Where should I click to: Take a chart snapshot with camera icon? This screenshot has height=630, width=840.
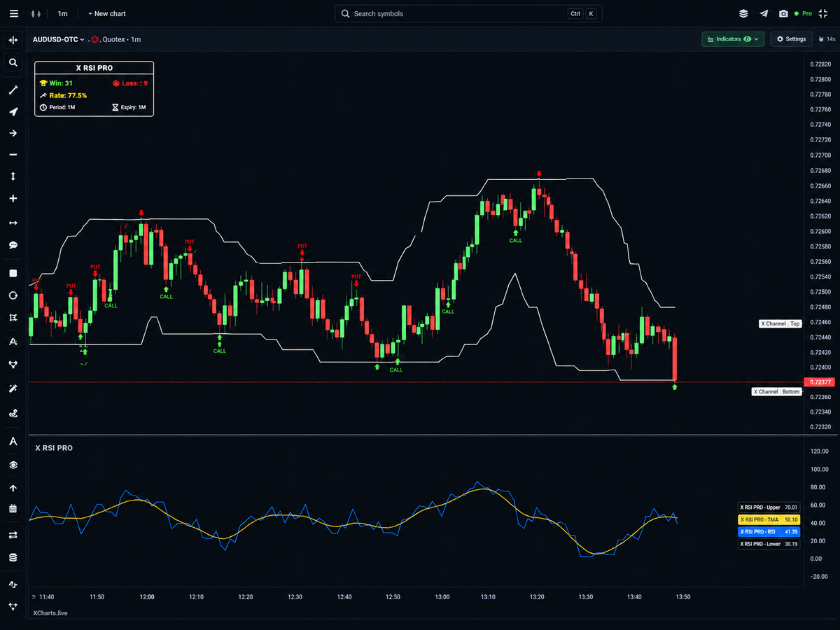783,14
